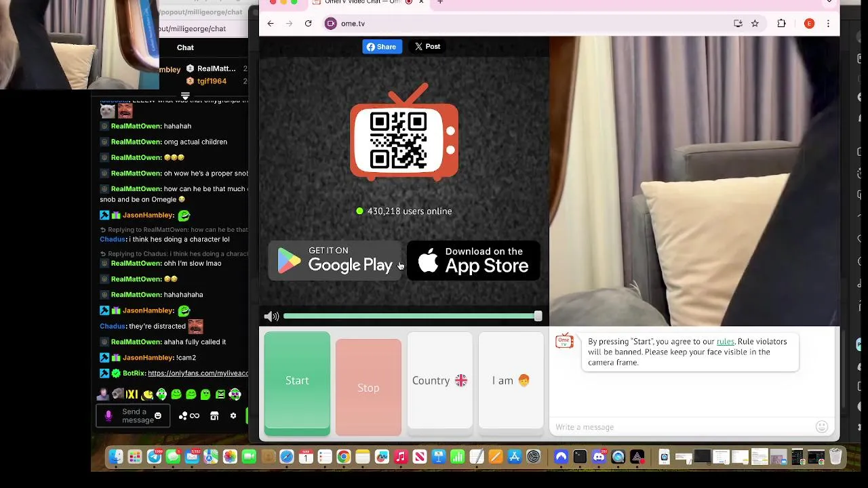Open FaceTime from the Dock
868x488 pixels.
[249, 457]
